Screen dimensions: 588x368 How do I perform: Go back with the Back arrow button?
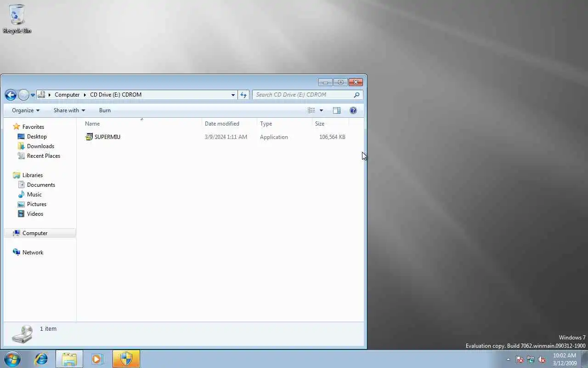pyautogui.click(x=11, y=95)
